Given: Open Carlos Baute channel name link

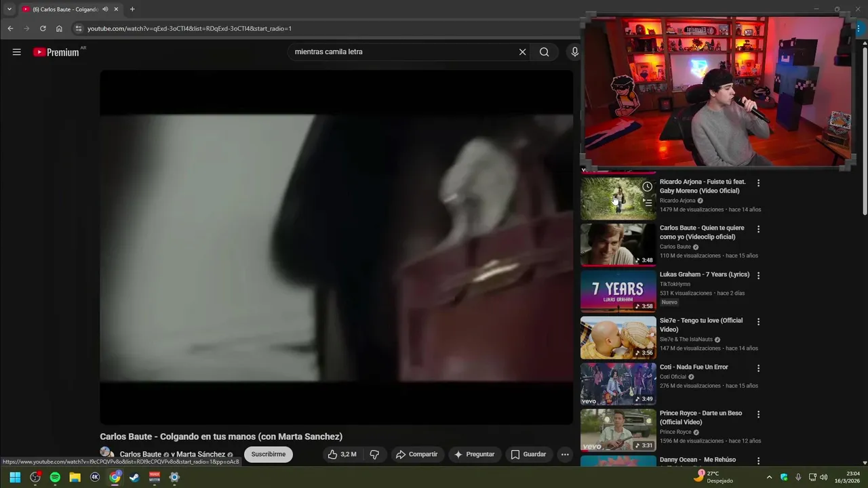Looking at the screenshot, I should 140,455.
